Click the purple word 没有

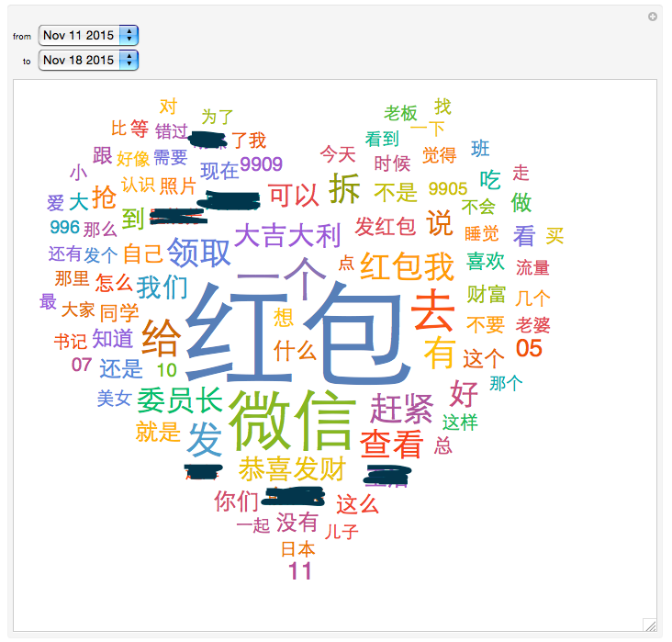(x=297, y=523)
